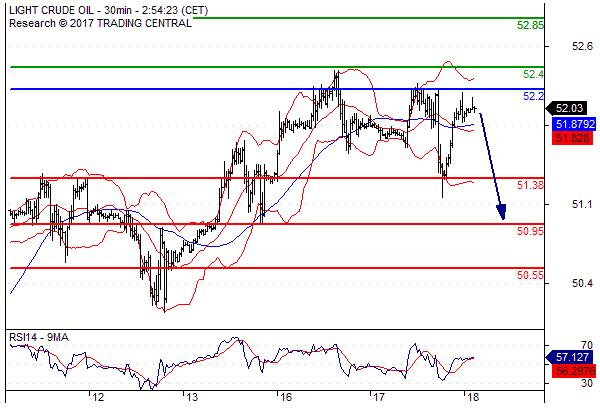Click the 'Research © 2017 TRADING CENTRAL' text
The width and height of the screenshot is (600, 408).
[100, 23]
